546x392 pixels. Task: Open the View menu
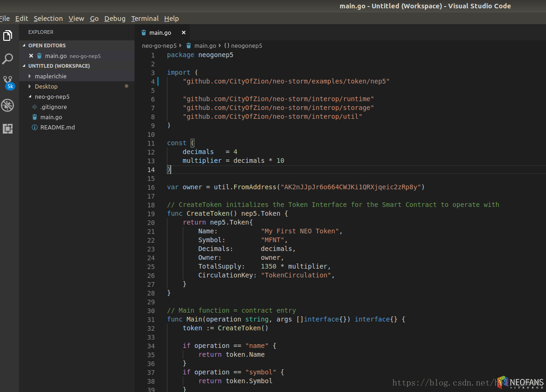(x=76, y=19)
